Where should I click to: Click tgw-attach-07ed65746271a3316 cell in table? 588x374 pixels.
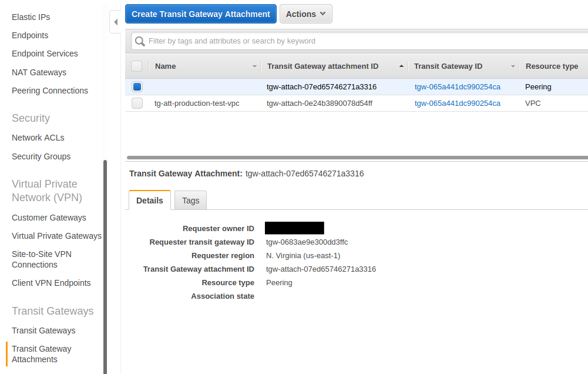point(321,87)
